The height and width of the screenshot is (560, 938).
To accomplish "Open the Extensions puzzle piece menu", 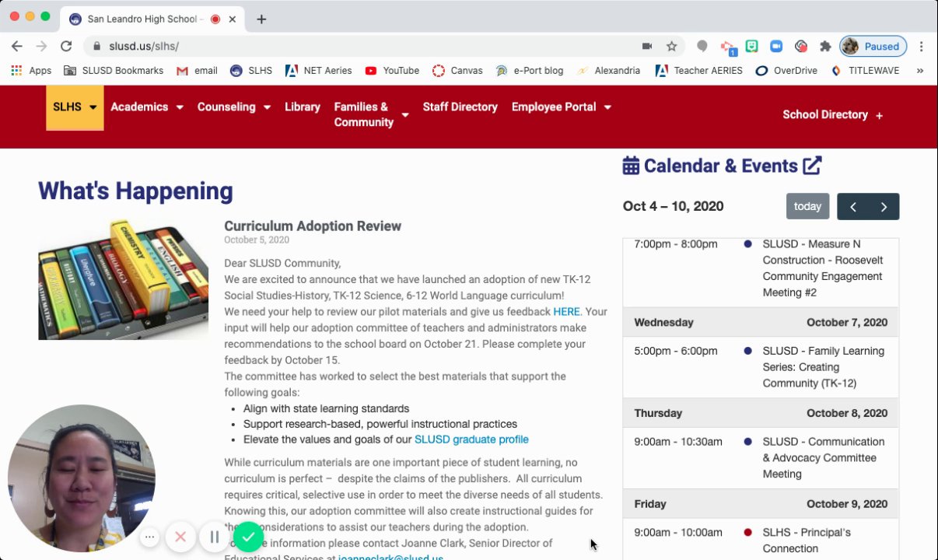I will click(825, 47).
